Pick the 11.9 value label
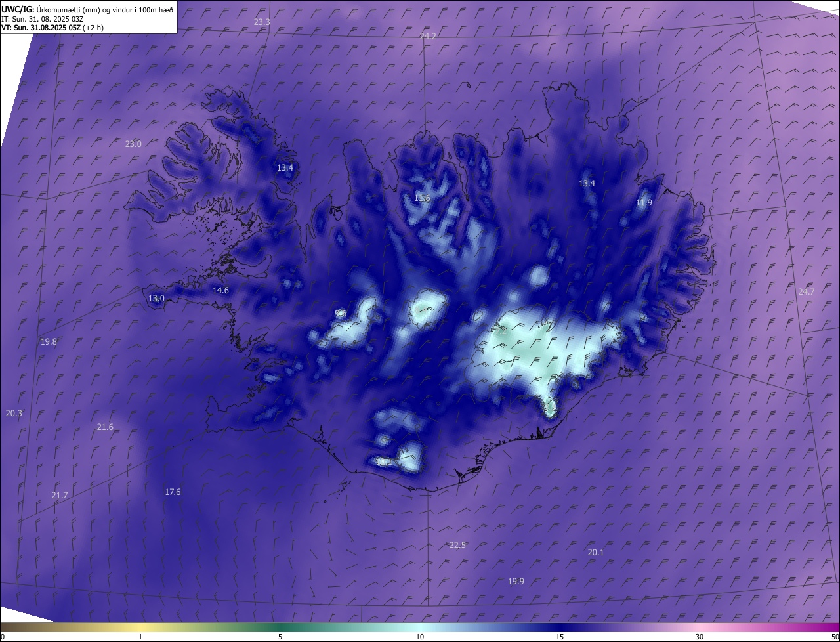This screenshot has width=840, height=642. pos(644,203)
